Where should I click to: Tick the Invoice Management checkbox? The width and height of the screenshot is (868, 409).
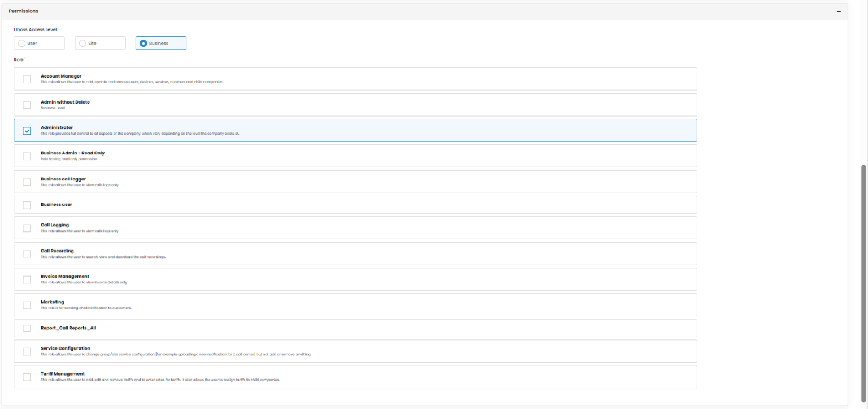(27, 279)
